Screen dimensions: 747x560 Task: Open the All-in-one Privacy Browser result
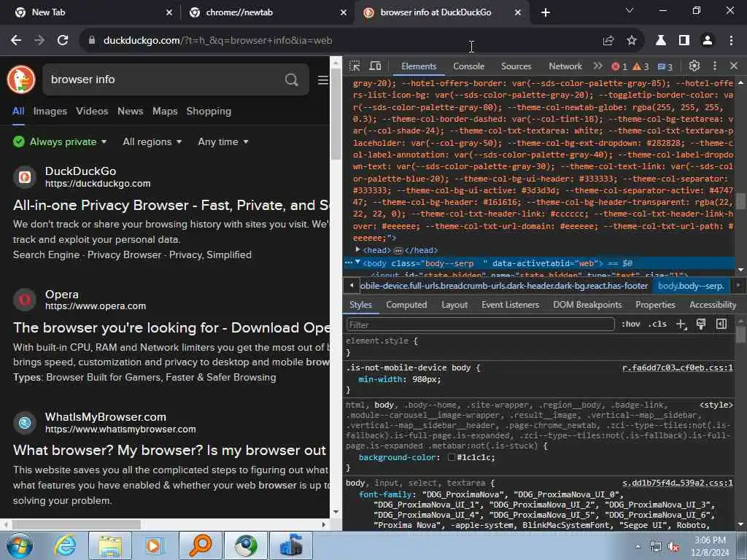171,205
